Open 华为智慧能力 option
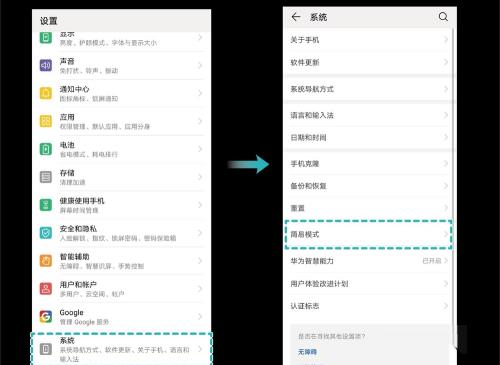The image size is (500, 365). coord(368,261)
